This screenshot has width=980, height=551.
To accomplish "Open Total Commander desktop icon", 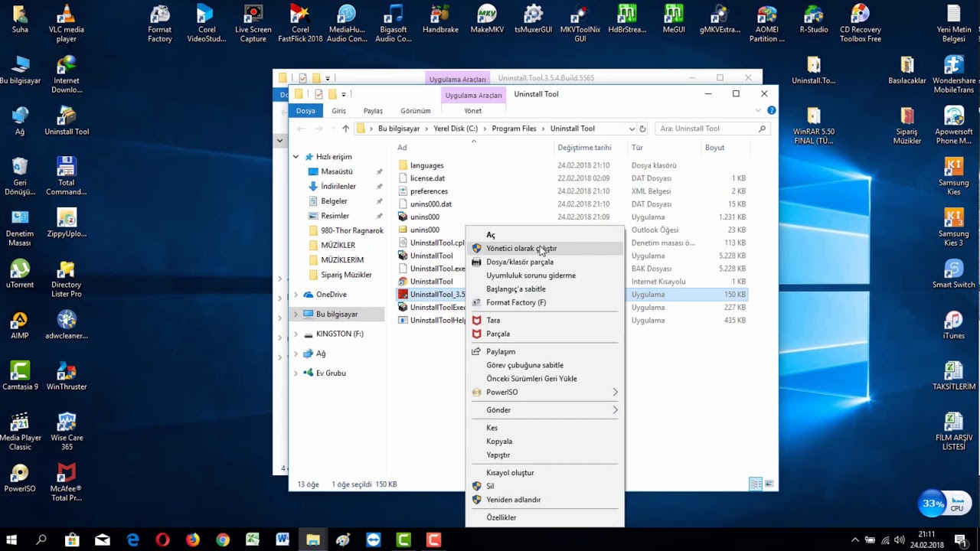I will (66, 177).
